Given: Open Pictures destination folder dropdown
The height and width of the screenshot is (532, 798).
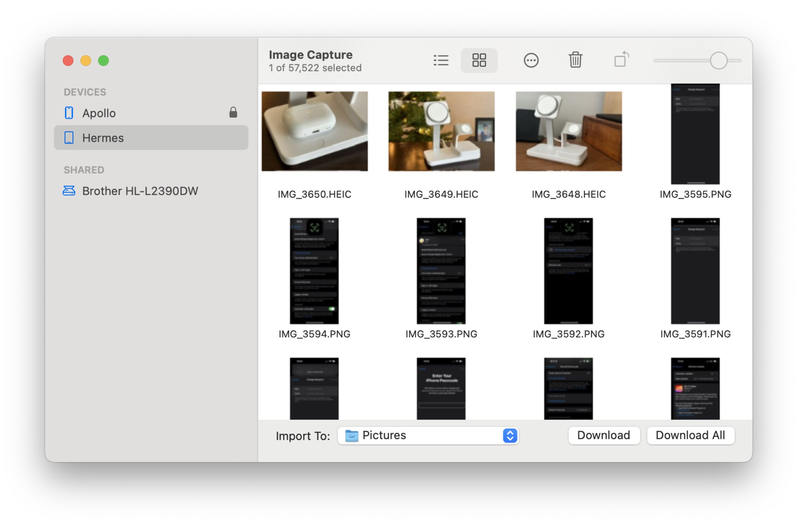Looking at the screenshot, I should click(x=509, y=435).
